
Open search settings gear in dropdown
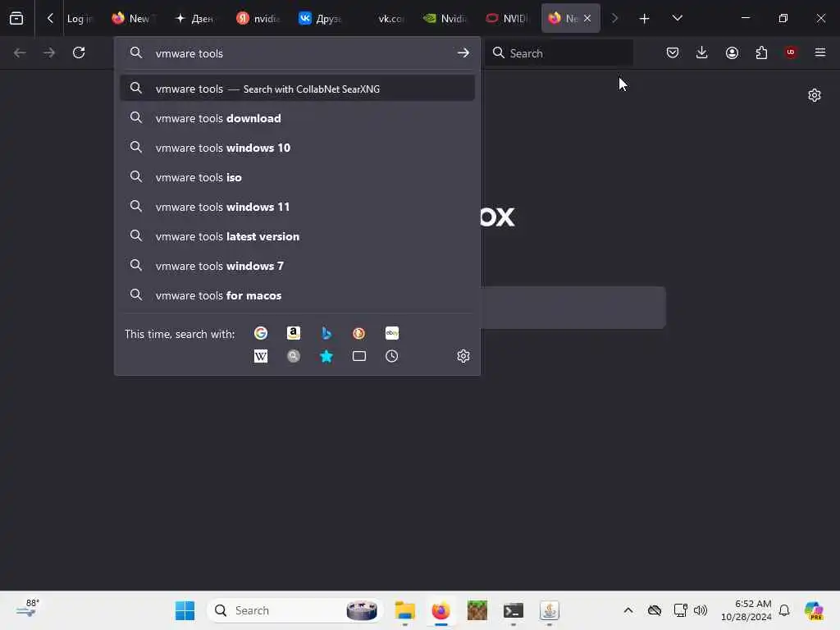click(x=463, y=356)
